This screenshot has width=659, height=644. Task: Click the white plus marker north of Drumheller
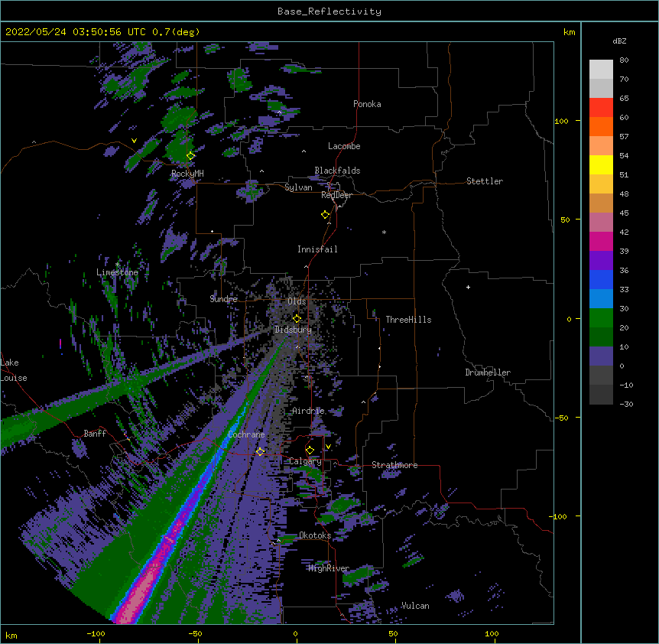468,287
